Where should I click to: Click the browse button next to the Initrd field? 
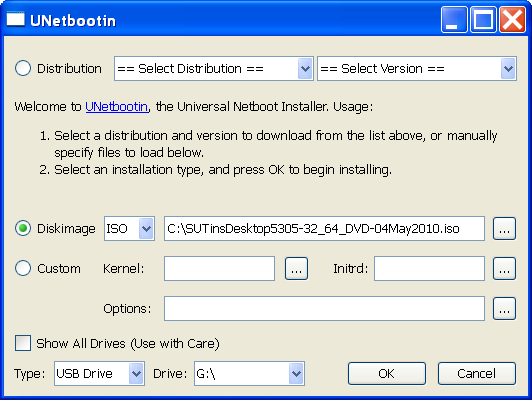click(504, 269)
